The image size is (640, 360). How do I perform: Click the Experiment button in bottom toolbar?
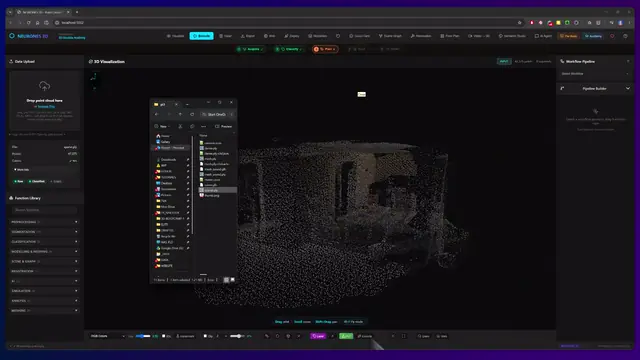(185, 336)
